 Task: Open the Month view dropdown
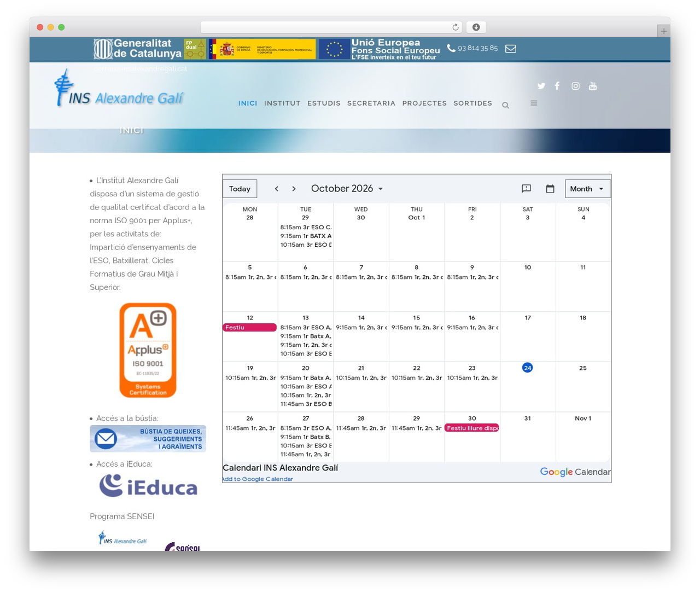tap(588, 189)
